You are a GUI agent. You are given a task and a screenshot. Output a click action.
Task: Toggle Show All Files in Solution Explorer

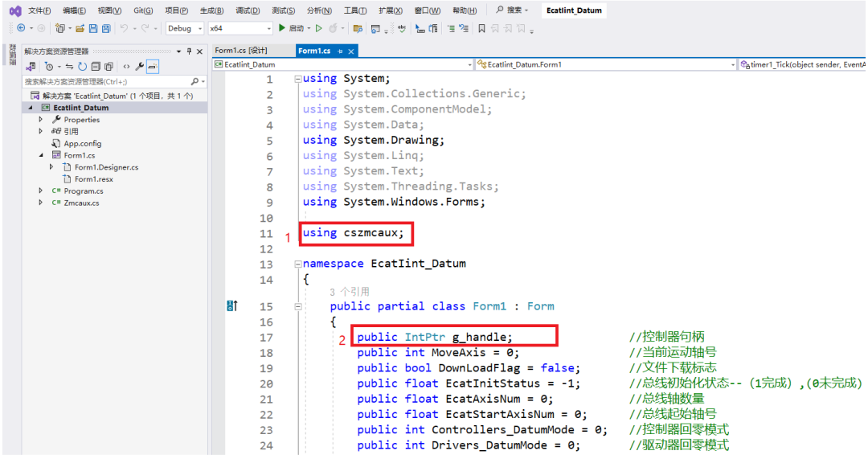coord(108,67)
